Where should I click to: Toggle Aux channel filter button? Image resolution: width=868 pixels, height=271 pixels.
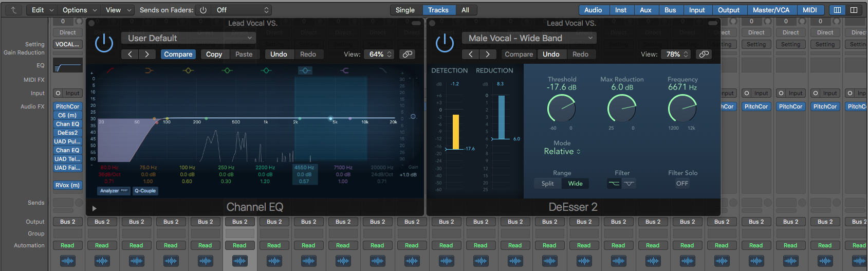[646, 10]
